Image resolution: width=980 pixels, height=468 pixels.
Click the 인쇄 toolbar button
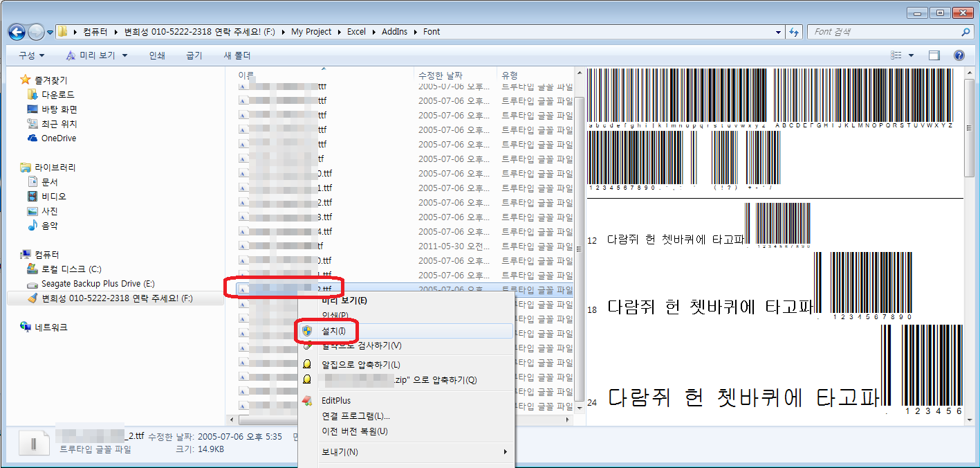[x=157, y=55]
